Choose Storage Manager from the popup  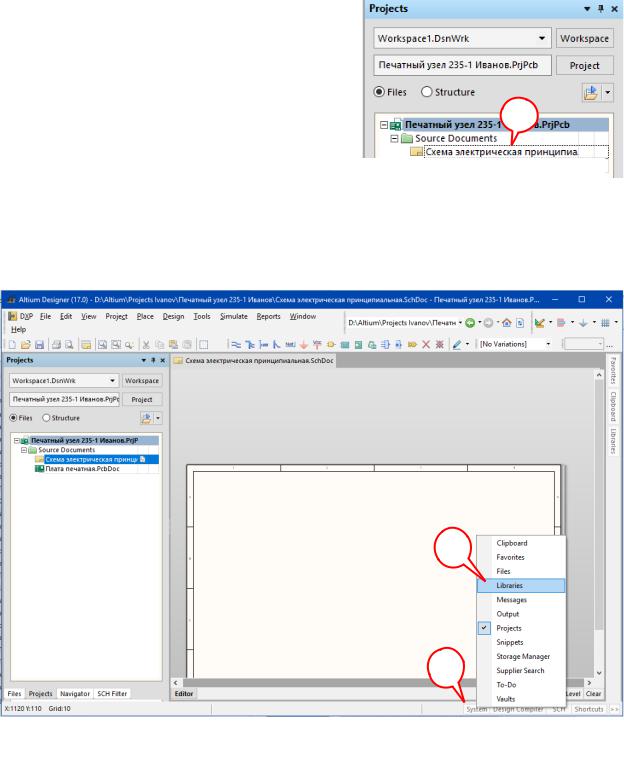pos(520,656)
